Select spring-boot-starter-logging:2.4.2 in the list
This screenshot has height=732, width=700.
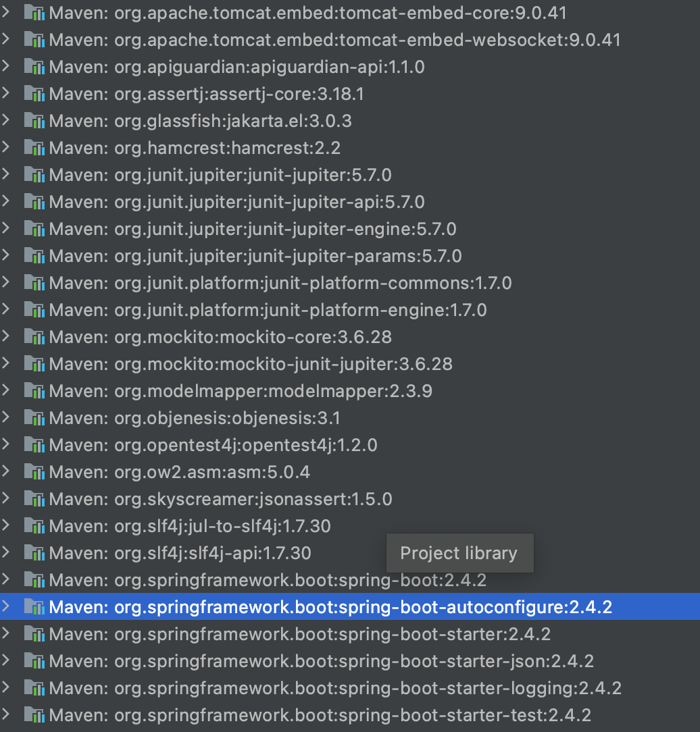(335, 688)
